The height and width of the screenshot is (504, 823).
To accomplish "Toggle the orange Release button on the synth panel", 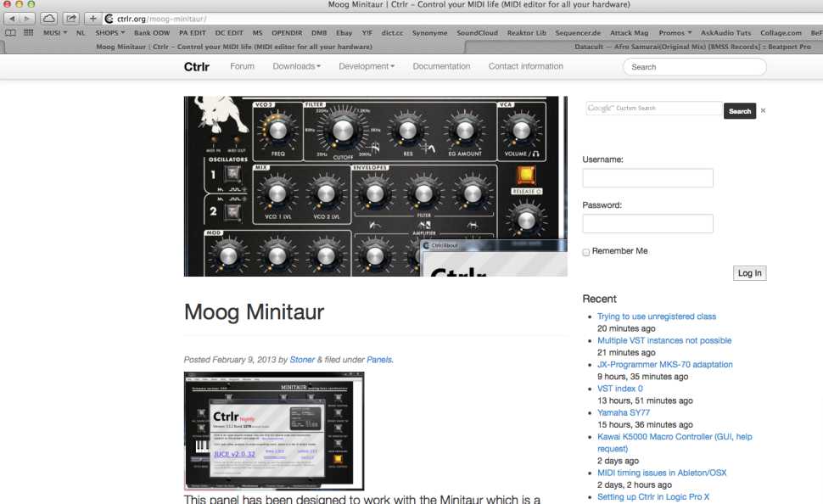I will coord(526,176).
